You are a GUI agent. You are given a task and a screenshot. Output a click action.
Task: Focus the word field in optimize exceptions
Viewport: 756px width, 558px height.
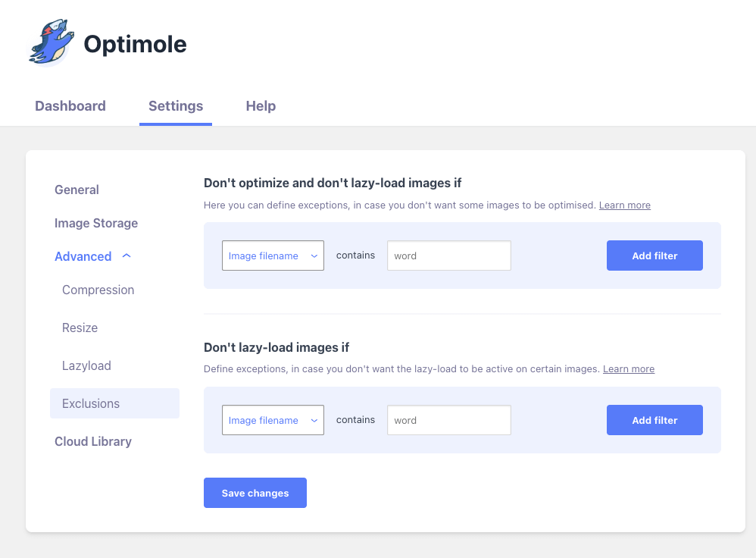tap(448, 255)
